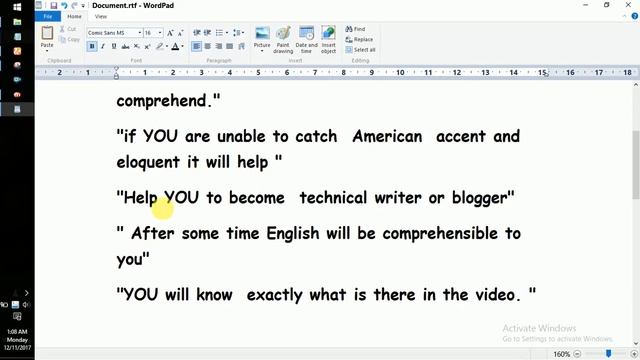
Task: Toggle Underline formatting
Action: [114, 47]
